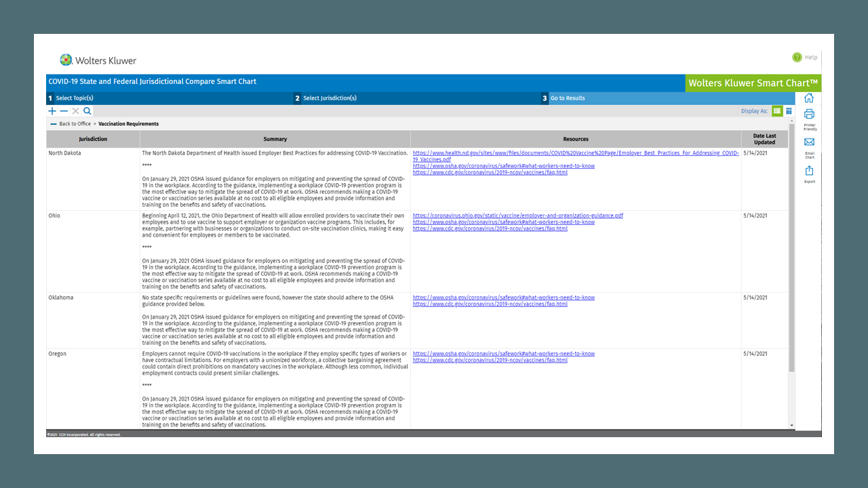Open Ohio coronavirus.ohio.gov employer guidance PDF link
The width and height of the screenshot is (868, 488).
(517, 216)
